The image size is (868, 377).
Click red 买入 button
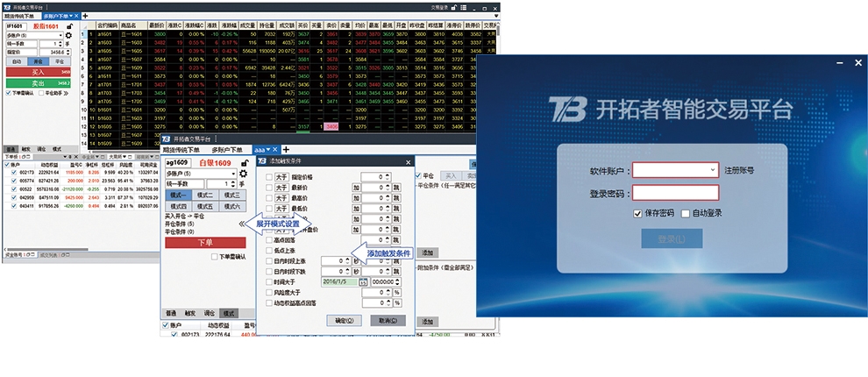click(39, 72)
